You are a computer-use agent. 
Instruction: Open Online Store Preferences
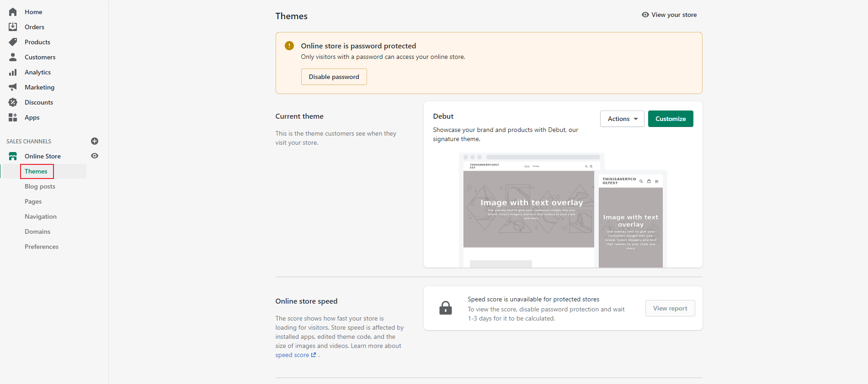pos(42,247)
